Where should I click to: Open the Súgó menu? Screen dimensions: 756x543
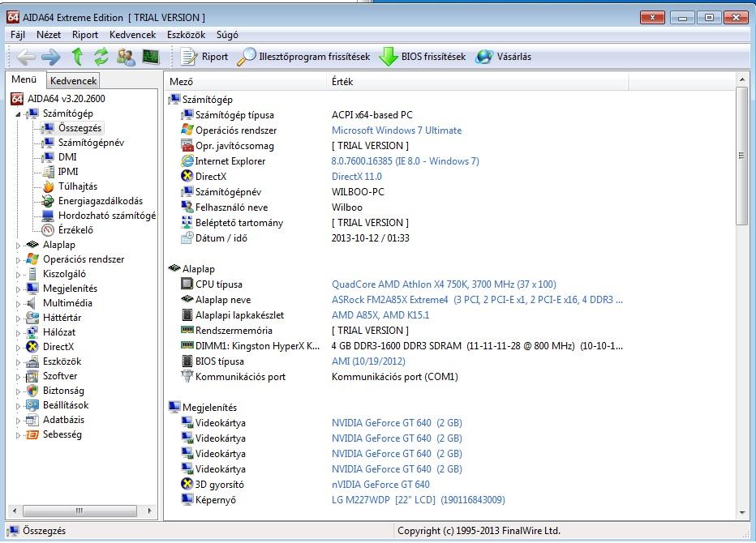pyautogui.click(x=227, y=35)
